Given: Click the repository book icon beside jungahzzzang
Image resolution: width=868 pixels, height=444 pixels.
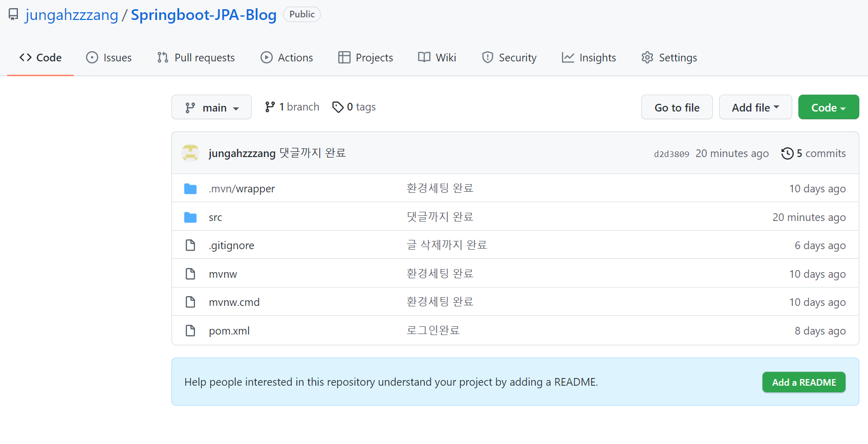Looking at the screenshot, I should pos(13,15).
